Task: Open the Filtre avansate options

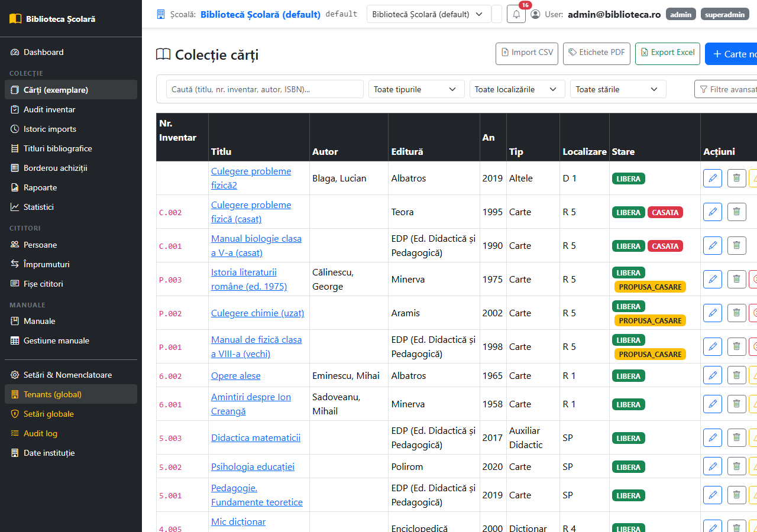Action: click(x=726, y=89)
